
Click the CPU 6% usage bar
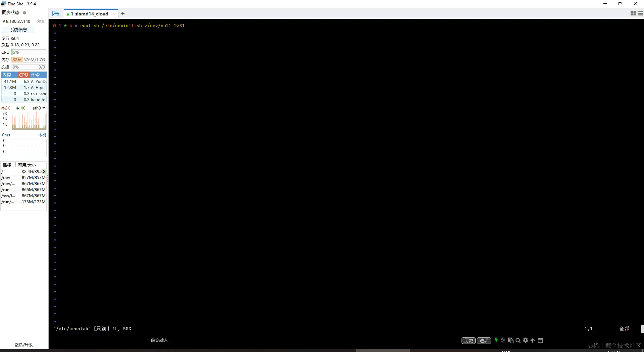pos(29,52)
